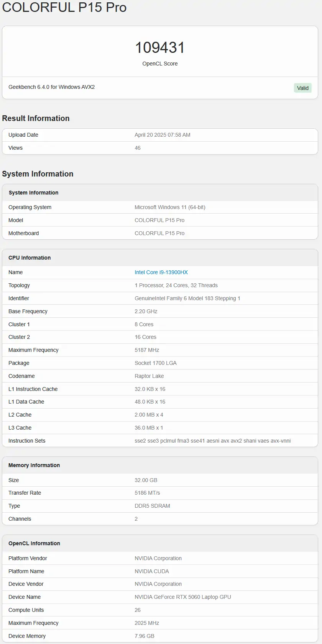322x644 pixels.
Task: Select the Cluster 2 value 16 Cores
Action: [146, 337]
